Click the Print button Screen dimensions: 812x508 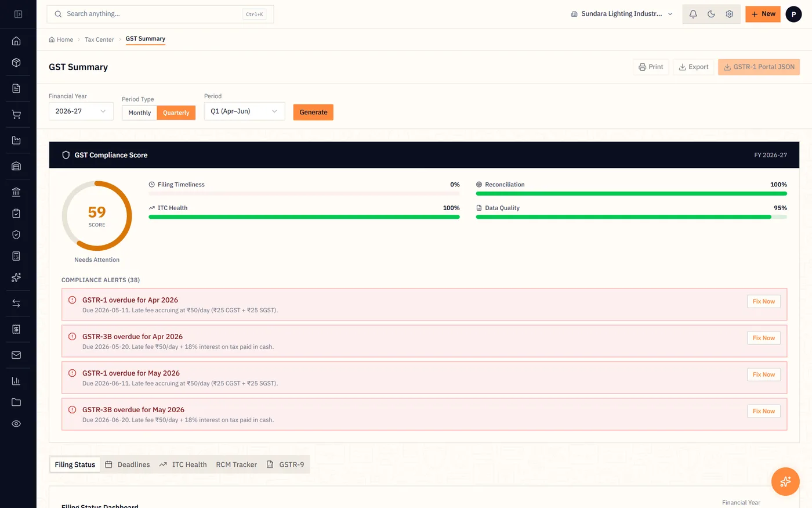[651, 67]
